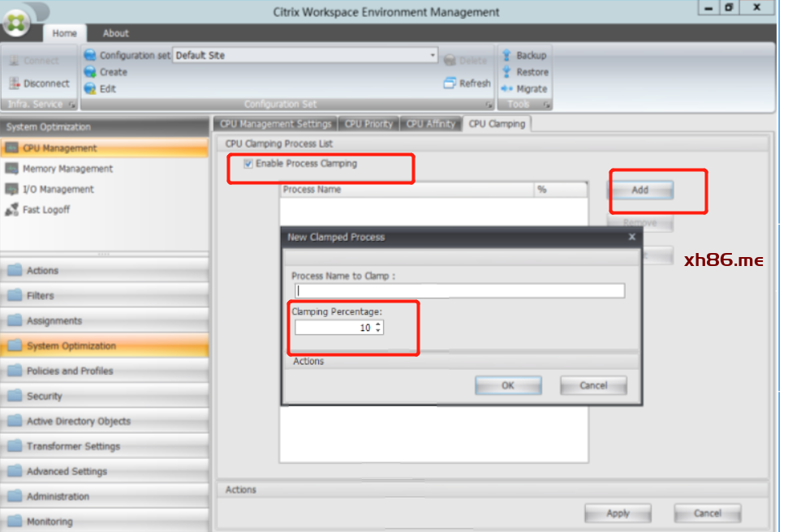Toggle Enable Process Clamping checkbox
This screenshot has width=788, height=532.
(248, 164)
